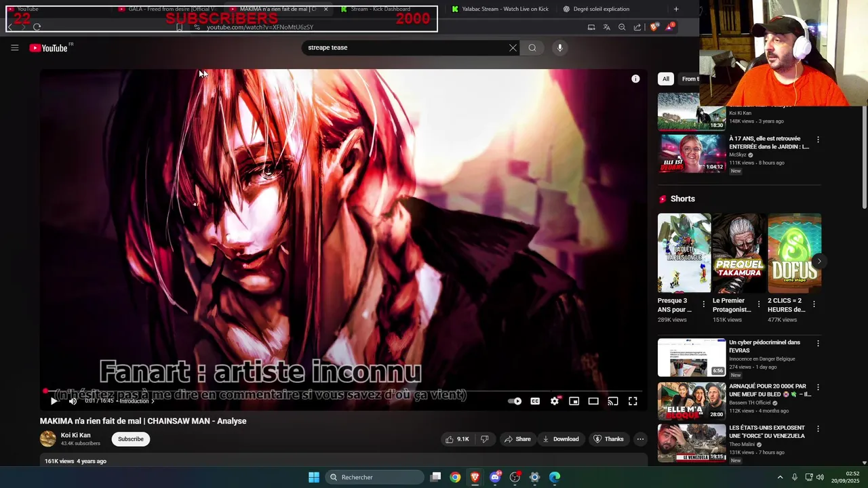Select the All filter chip
This screenshot has height=488, width=868.
pos(666,79)
